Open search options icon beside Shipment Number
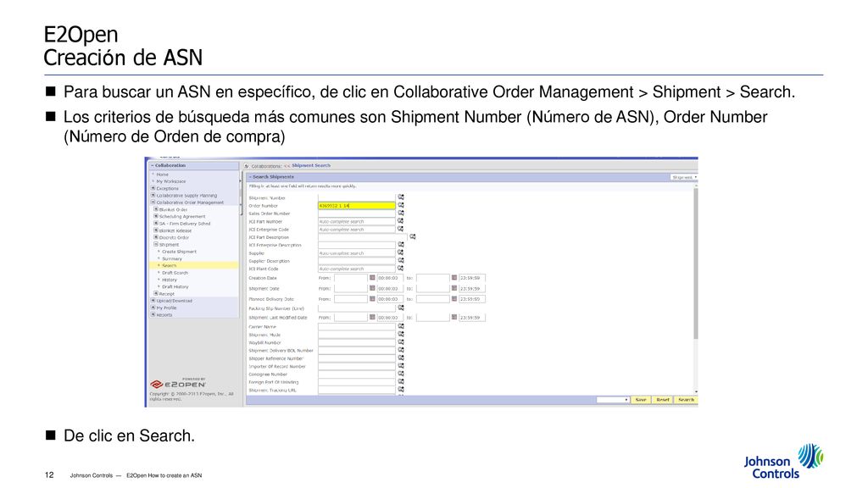Screen dimensions: 868x488 coord(401,197)
